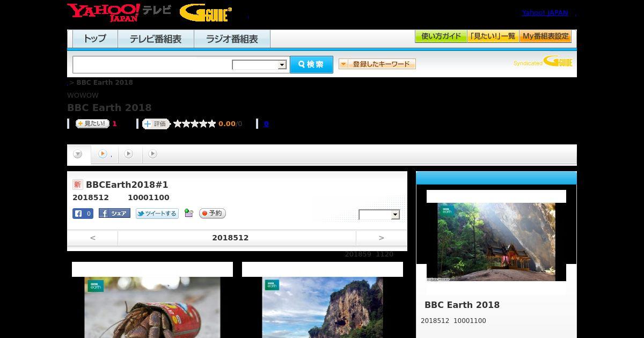Image resolution: width=644 pixels, height=338 pixels.
Task: Click the G-Guide logo in header
Action: click(206, 13)
